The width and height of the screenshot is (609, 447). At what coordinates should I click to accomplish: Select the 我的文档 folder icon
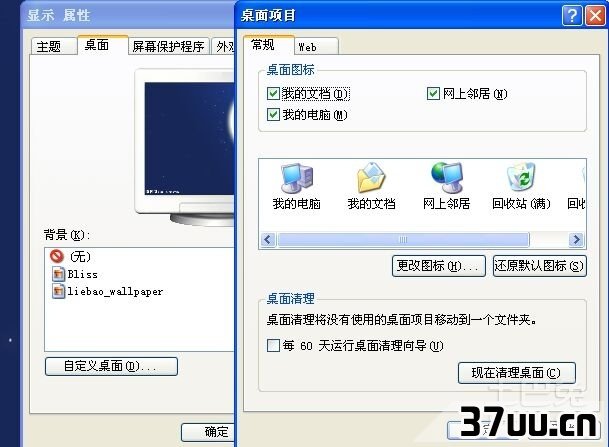coord(371,178)
